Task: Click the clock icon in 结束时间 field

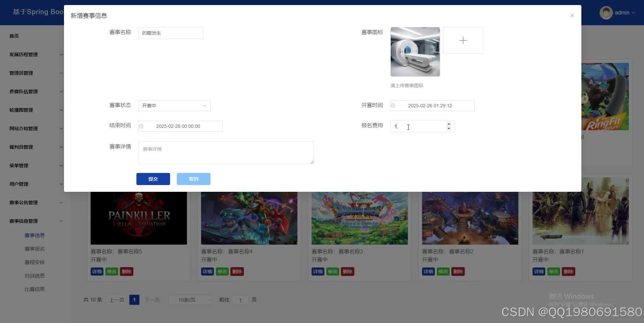Action: click(x=141, y=126)
